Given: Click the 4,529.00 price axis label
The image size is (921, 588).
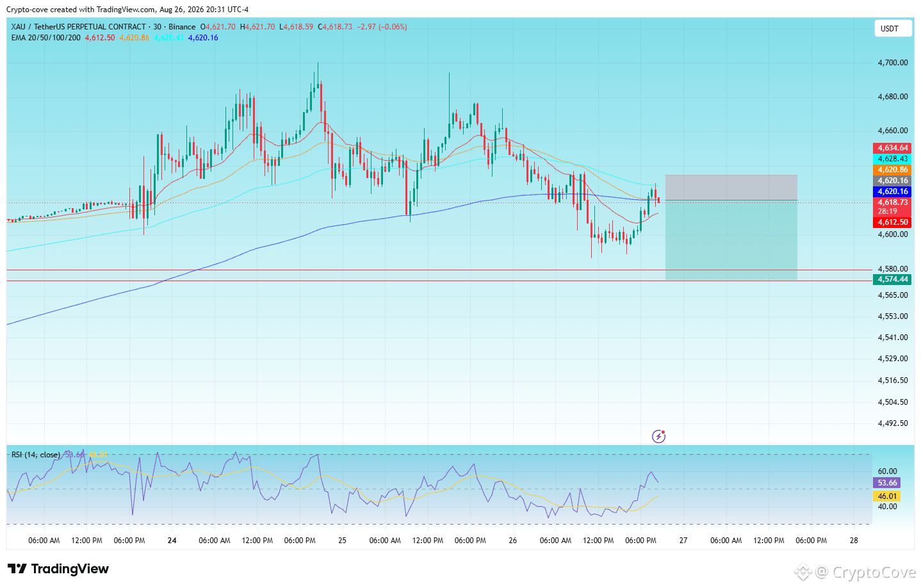Looking at the screenshot, I should pyautogui.click(x=893, y=359).
